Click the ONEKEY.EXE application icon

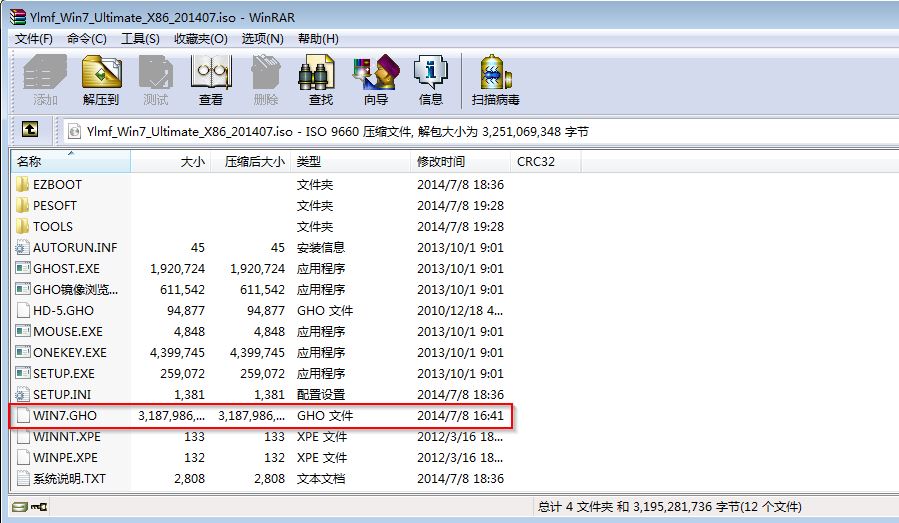23,352
